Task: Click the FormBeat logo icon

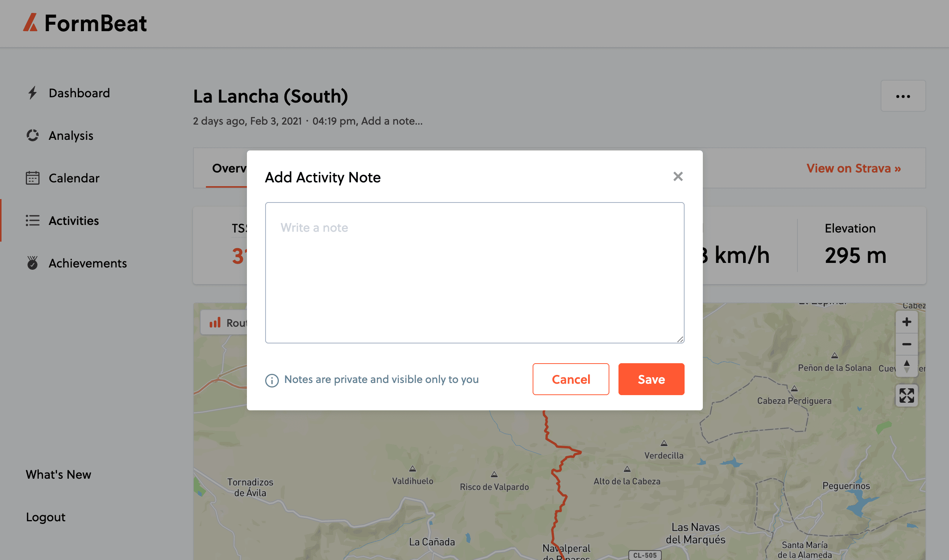Action: coord(30,23)
